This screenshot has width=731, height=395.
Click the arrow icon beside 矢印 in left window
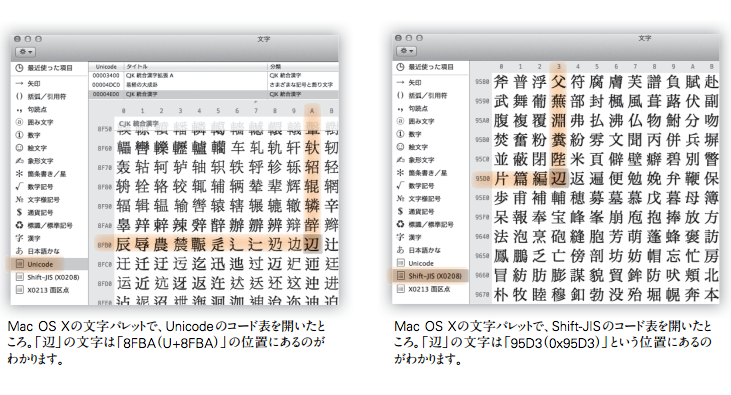click(x=19, y=83)
